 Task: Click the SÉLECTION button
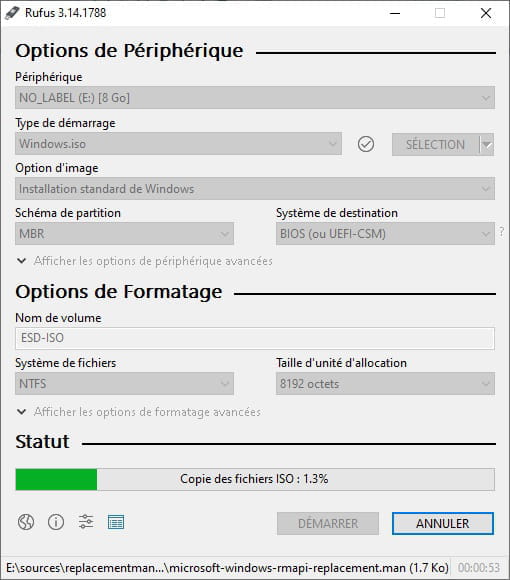(436, 144)
